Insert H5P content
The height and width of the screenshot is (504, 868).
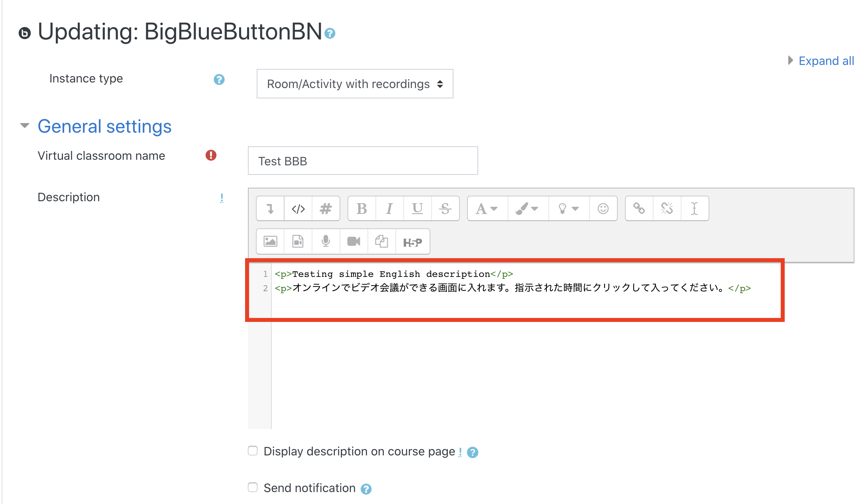pos(412,241)
